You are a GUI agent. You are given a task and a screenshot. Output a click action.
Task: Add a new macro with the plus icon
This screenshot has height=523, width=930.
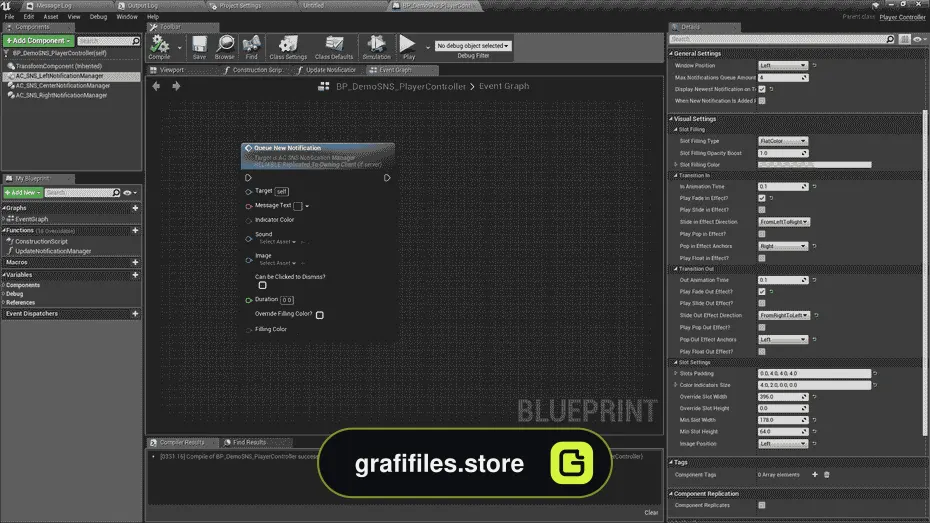coord(135,262)
